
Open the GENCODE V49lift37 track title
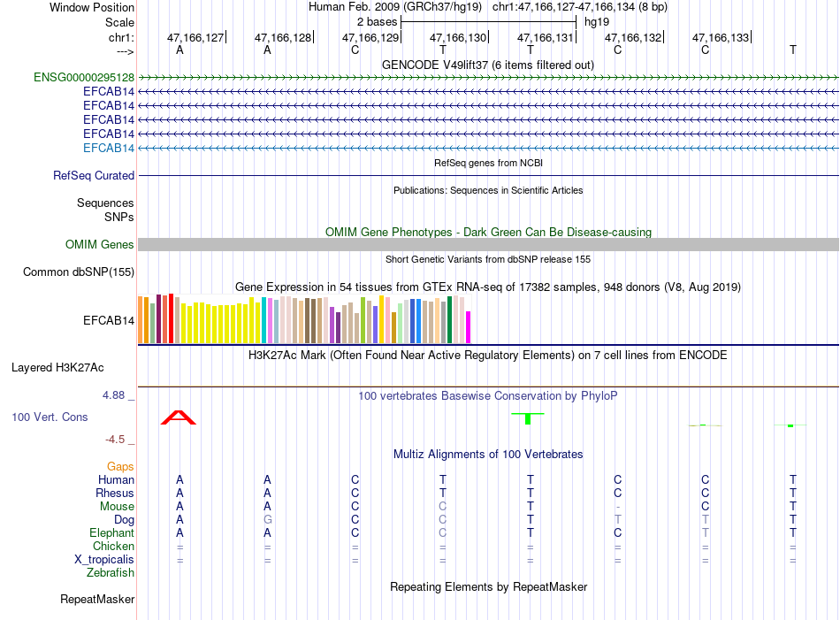pos(488,65)
